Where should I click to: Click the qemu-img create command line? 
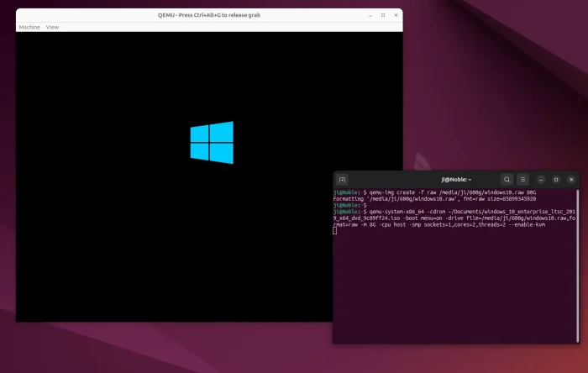click(434, 192)
